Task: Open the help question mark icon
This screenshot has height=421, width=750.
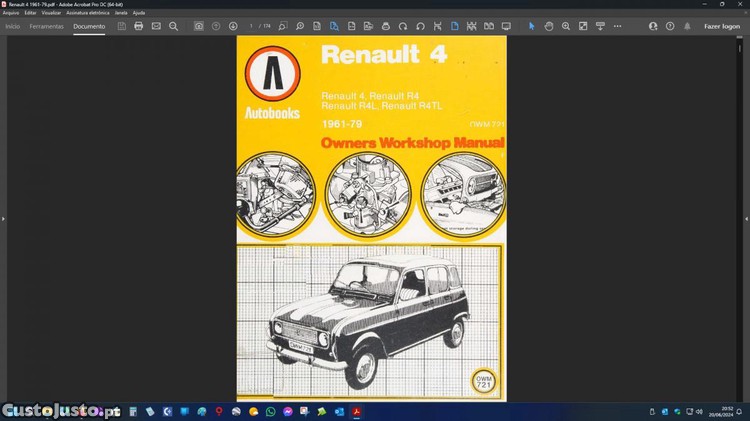Action: tap(669, 26)
